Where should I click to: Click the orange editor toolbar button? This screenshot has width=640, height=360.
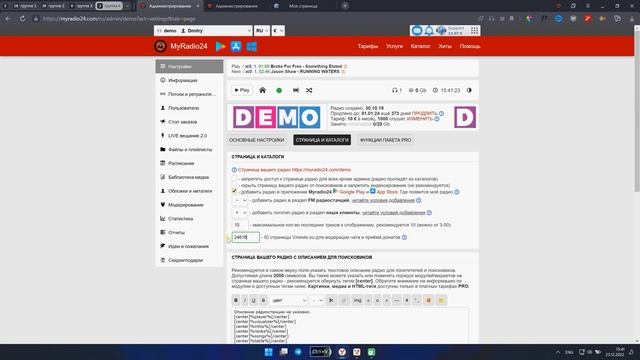428,300
